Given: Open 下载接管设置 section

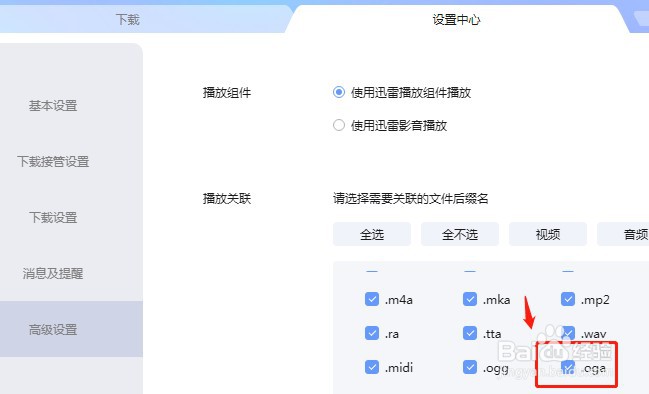Looking at the screenshot, I should [53, 161].
